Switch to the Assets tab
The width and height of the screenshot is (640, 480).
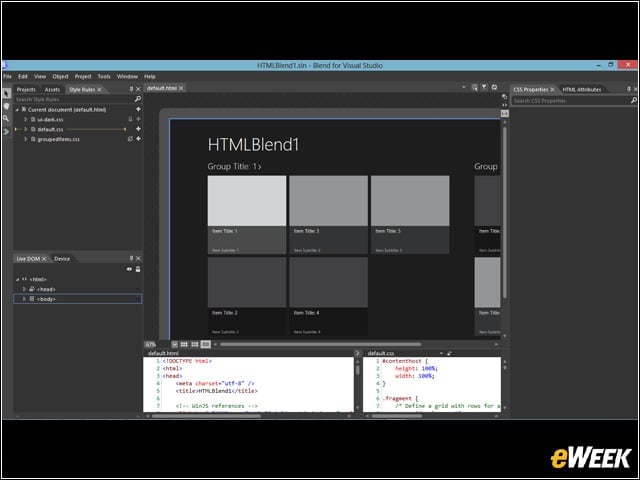click(52, 89)
